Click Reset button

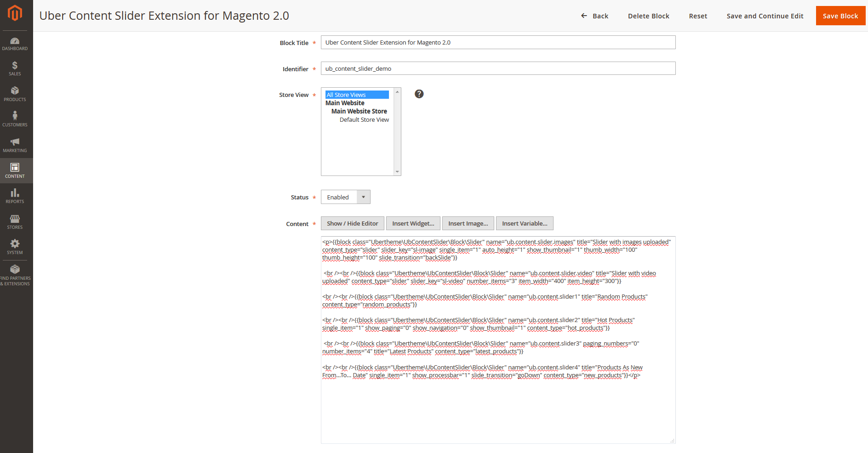(698, 16)
